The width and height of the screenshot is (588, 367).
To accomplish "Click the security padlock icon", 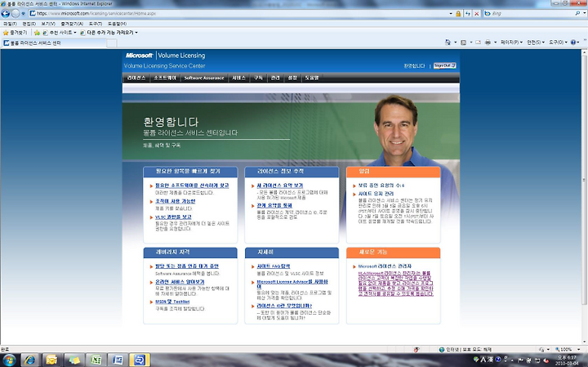I will coord(458,14).
